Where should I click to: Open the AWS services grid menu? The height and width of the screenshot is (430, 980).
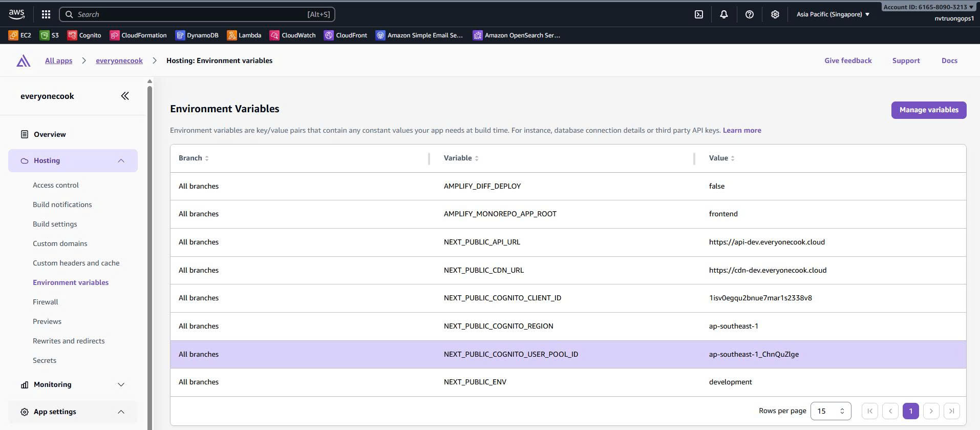(46, 14)
